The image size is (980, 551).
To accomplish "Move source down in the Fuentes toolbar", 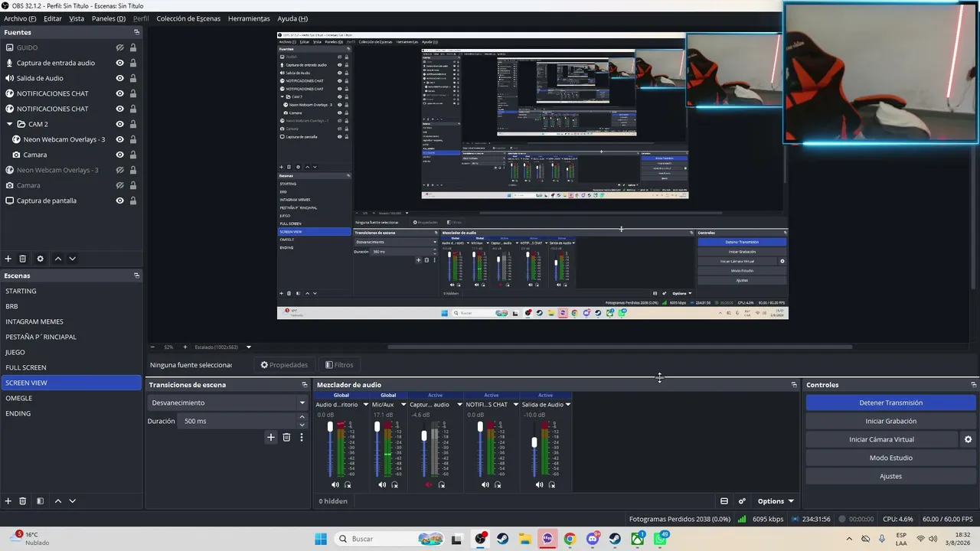I will pyautogui.click(x=73, y=259).
